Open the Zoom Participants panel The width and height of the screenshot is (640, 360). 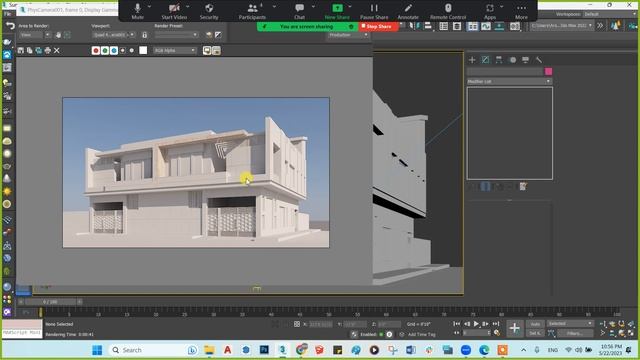coord(252,11)
